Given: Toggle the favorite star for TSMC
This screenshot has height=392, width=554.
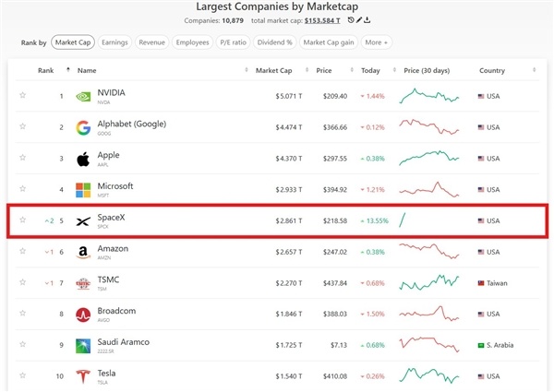Looking at the screenshot, I should (x=22, y=282).
